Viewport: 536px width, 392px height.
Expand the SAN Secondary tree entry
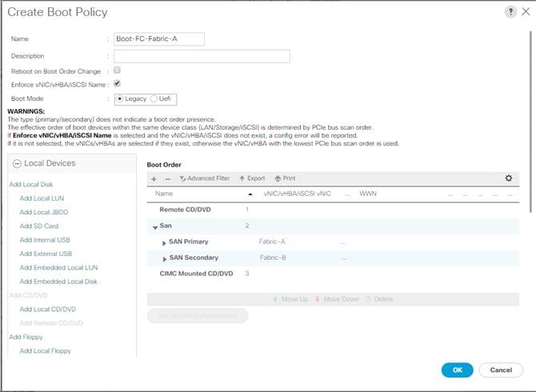click(165, 259)
